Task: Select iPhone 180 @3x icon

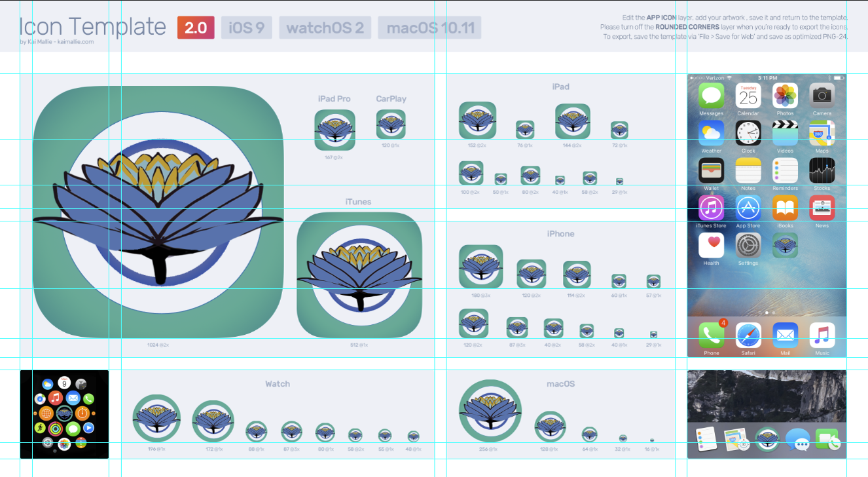Action: click(x=481, y=267)
